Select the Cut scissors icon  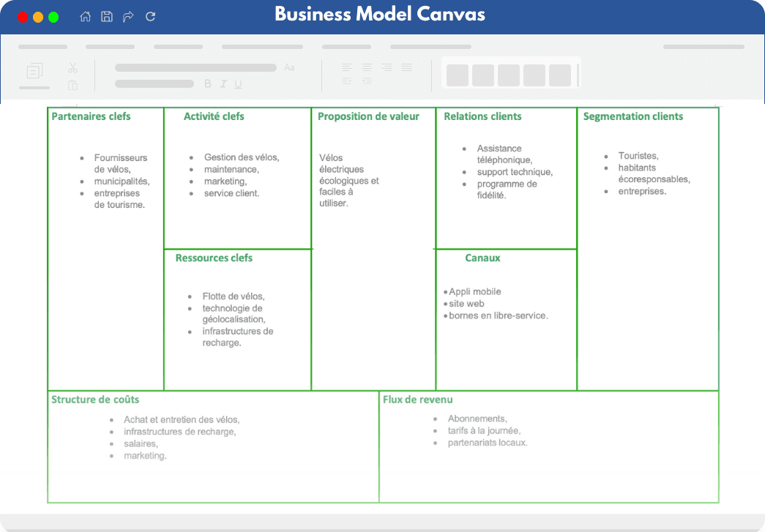[72, 68]
